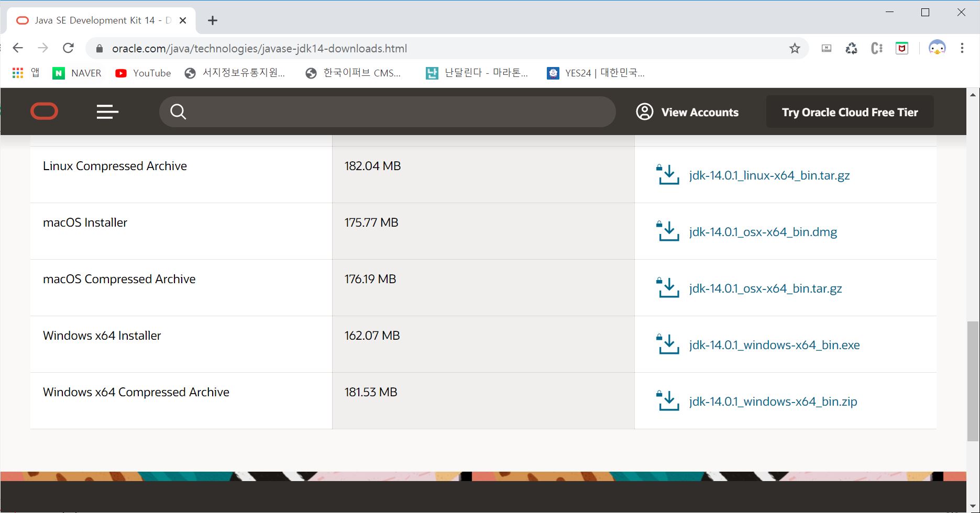Bookmark this page with star icon

795,49
